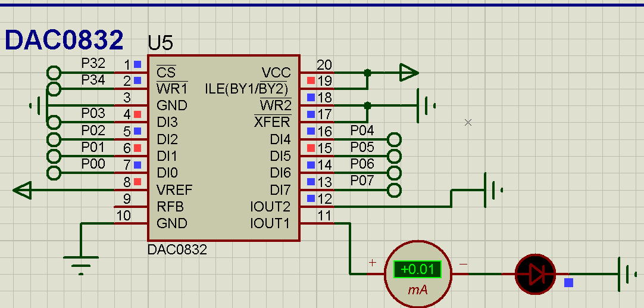
Task: Click the P06 net label
Action: click(x=362, y=164)
